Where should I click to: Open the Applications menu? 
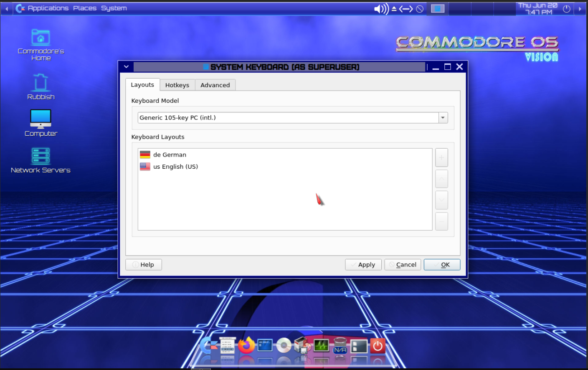pos(48,8)
